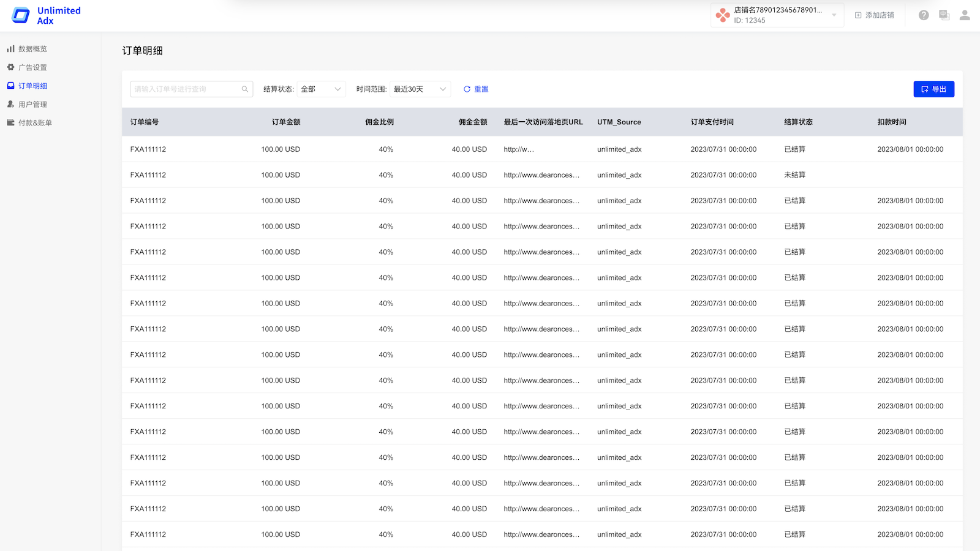Open the help question mark icon
980x551 pixels.
tap(924, 15)
